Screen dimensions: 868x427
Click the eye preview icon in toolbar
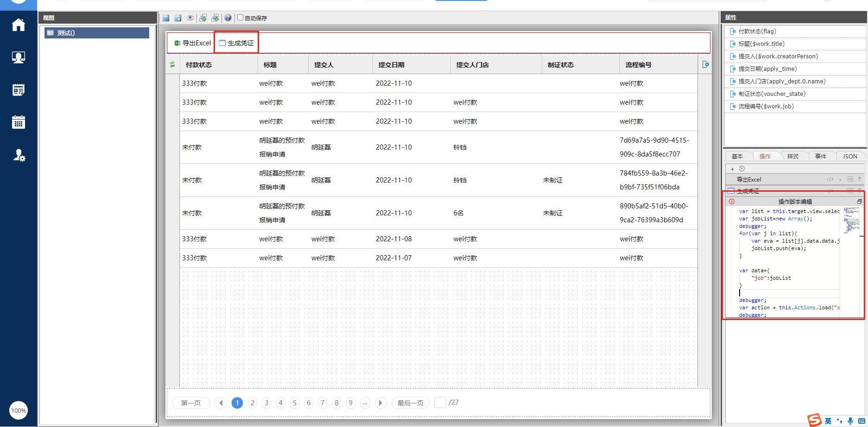click(190, 18)
